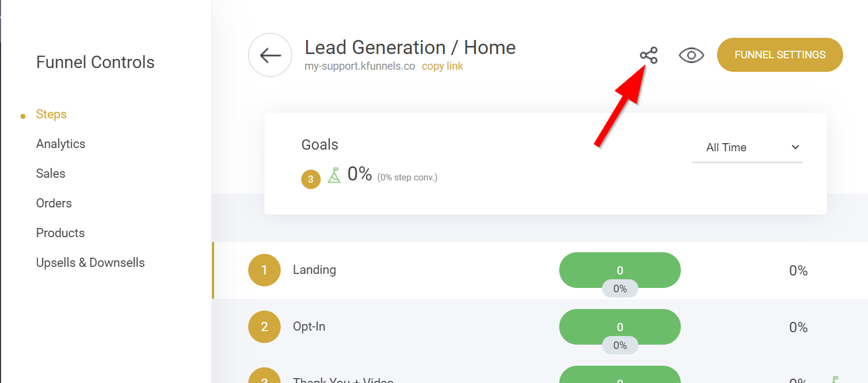Open Upsells & Downsells
The width and height of the screenshot is (868, 383).
click(x=90, y=263)
